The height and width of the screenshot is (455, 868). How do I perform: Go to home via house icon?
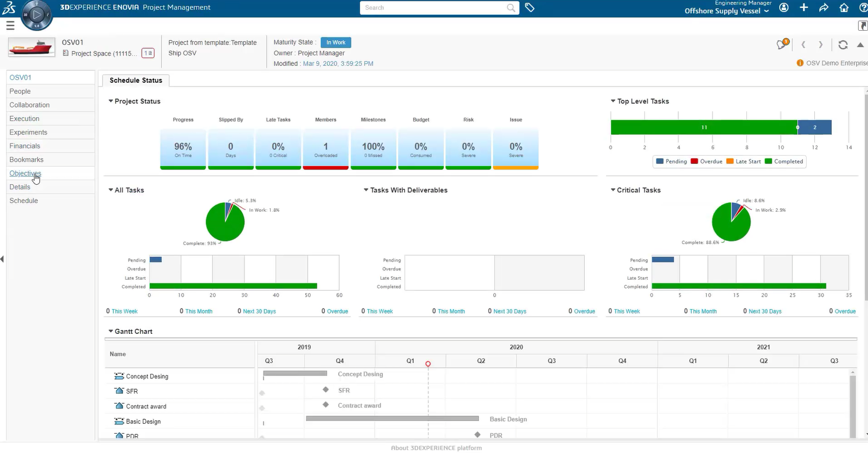pyautogui.click(x=844, y=8)
